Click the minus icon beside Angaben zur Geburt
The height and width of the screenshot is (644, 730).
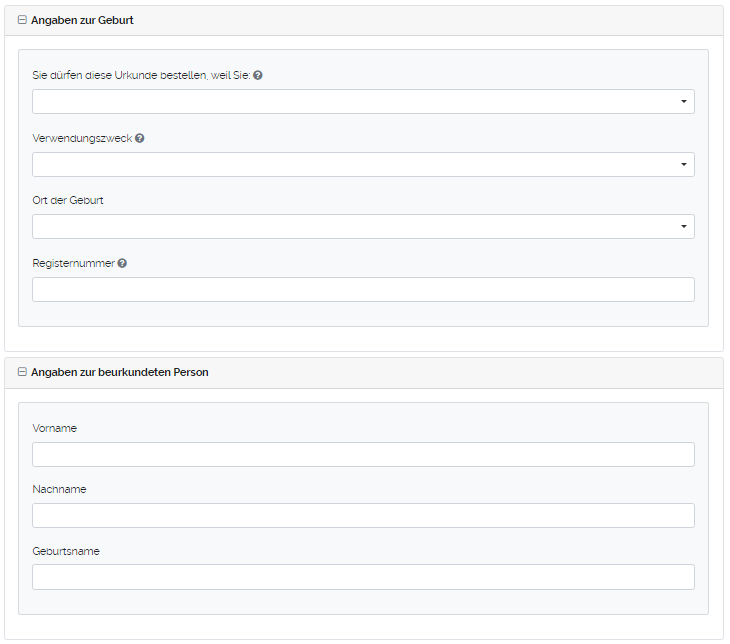[x=22, y=20]
